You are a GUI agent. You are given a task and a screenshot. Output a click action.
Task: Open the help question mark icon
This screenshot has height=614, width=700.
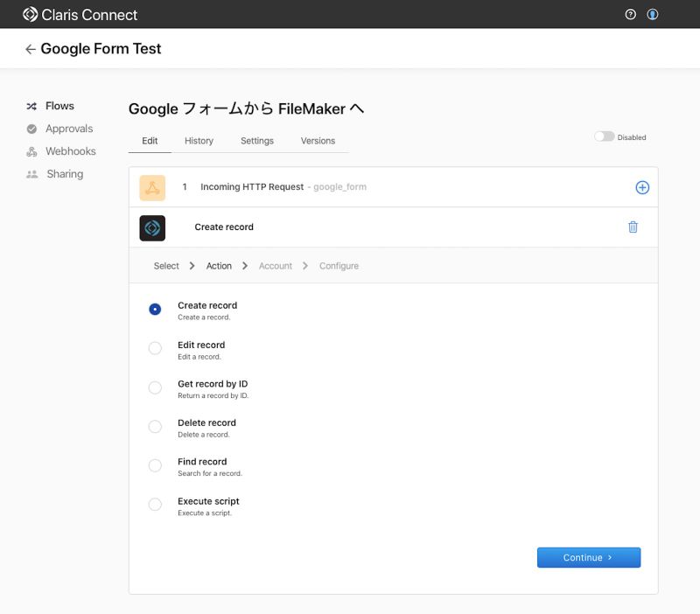coord(630,14)
